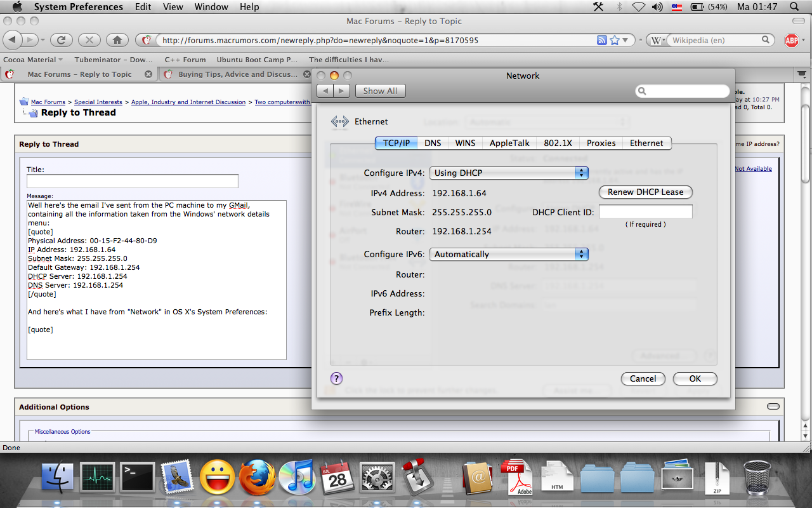
Task: Open the Mail stamp icon in Dock
Action: (x=178, y=477)
